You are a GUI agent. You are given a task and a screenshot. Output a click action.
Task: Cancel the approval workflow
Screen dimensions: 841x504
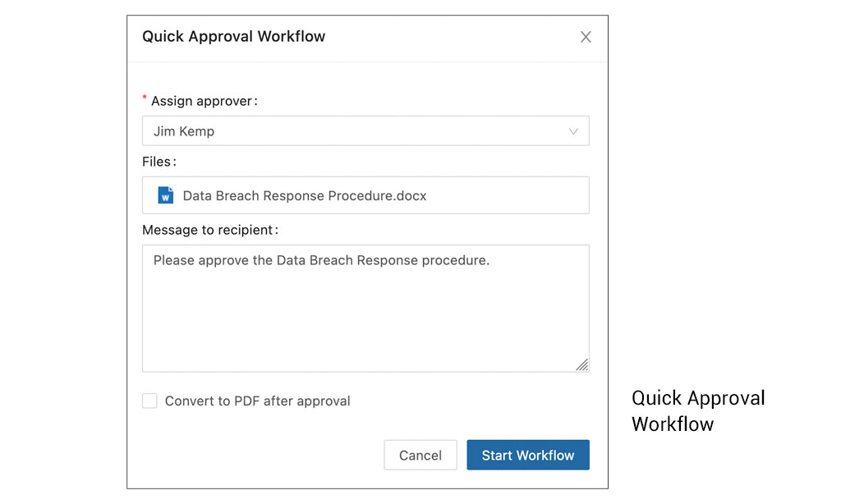[420, 455]
